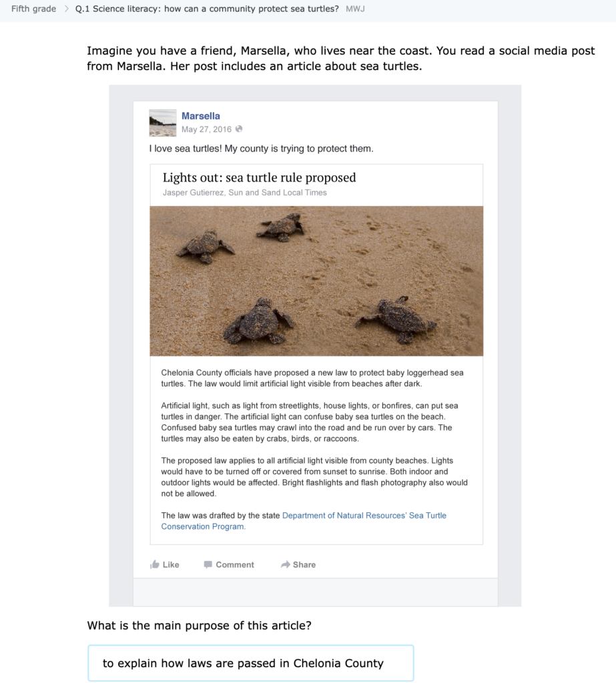Click the Share button label
616x683 pixels.
click(x=304, y=564)
